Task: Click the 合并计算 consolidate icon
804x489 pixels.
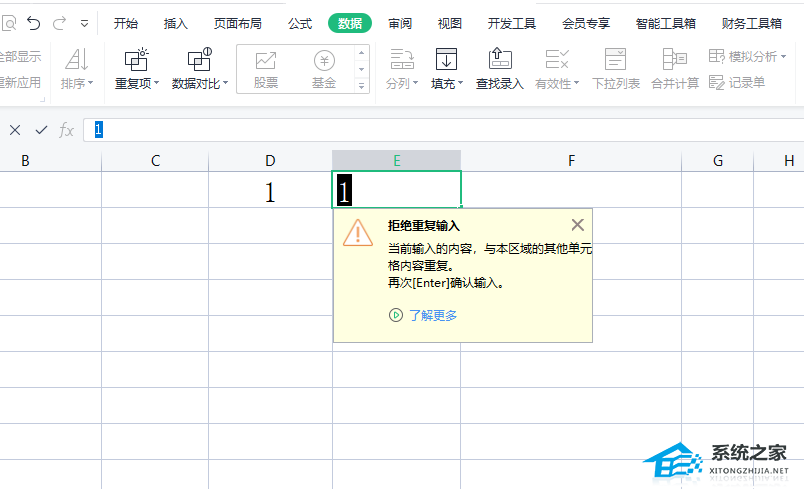Action: pyautogui.click(x=675, y=59)
